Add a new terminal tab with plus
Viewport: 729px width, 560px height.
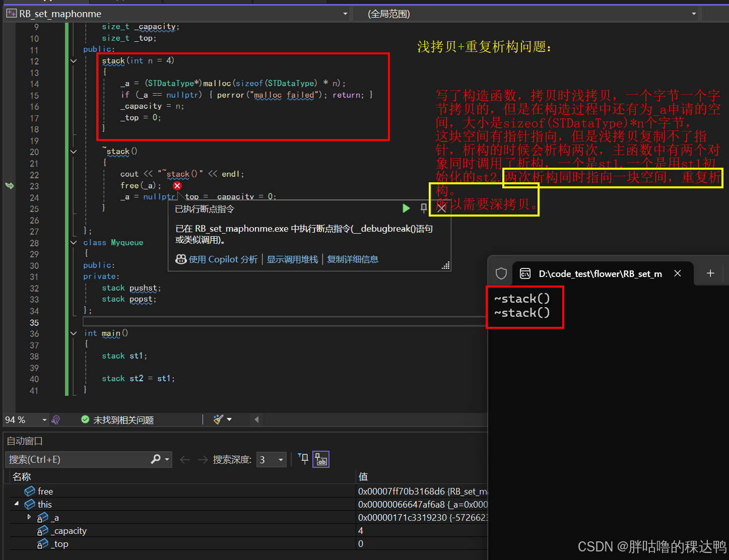tap(710, 273)
